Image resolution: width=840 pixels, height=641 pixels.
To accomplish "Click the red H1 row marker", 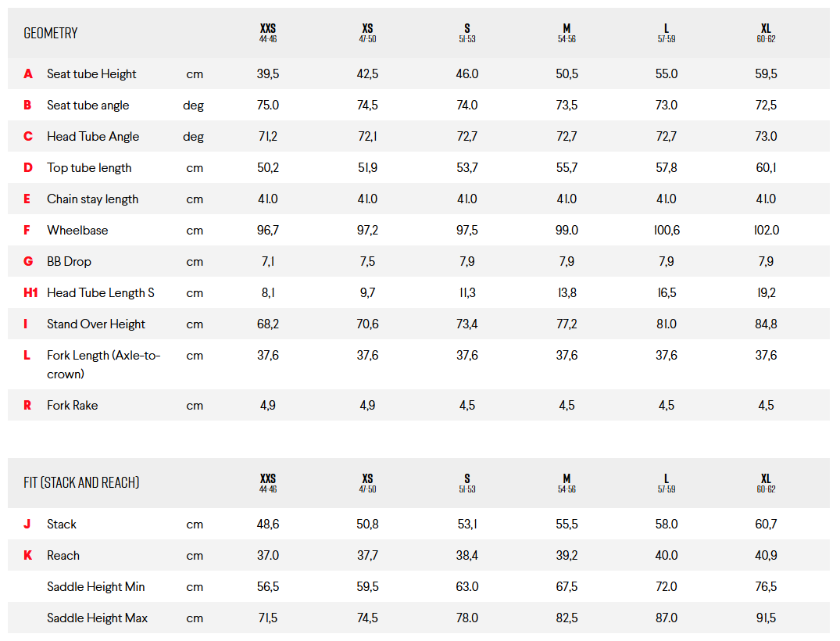I will point(30,292).
